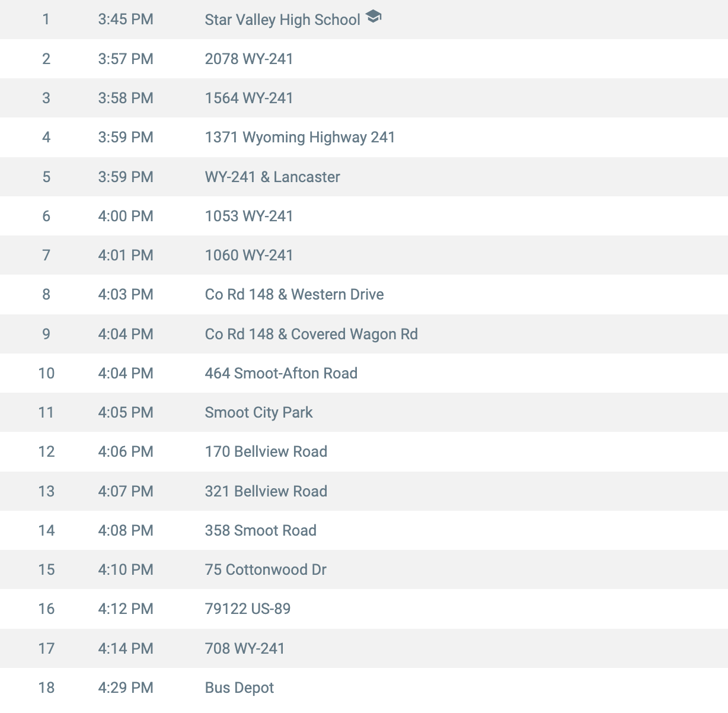Select the Star Valley High School stop
Image resolution: width=728 pixels, height=713 pixels.
[x=282, y=20]
